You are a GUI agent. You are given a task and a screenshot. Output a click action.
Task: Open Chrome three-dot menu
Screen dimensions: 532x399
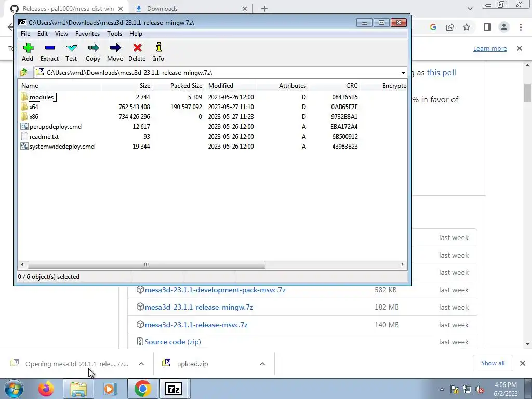click(x=521, y=27)
